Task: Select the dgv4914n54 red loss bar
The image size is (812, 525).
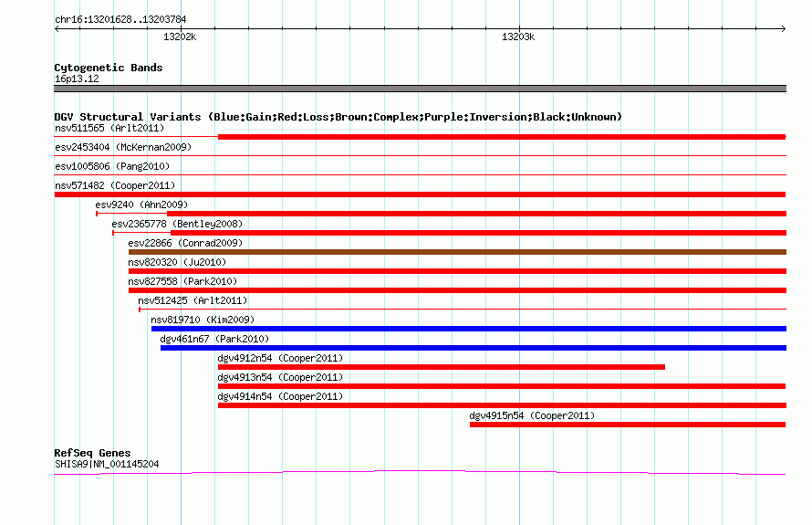Action: point(502,405)
